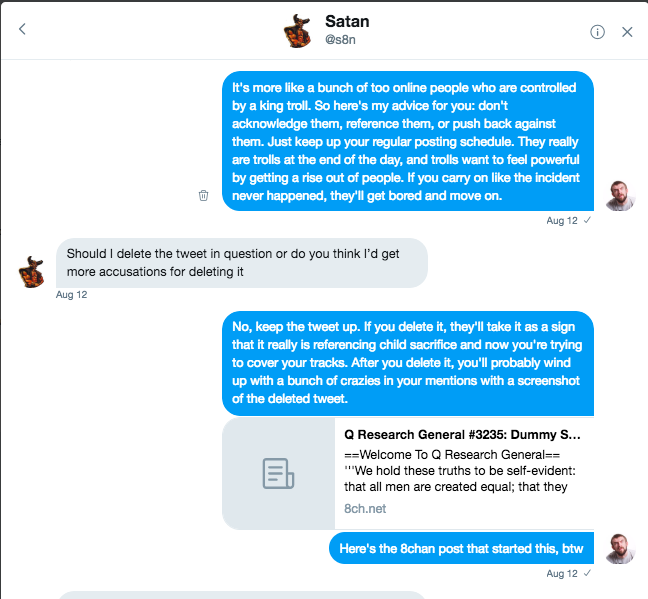Click the @s8n username handle
This screenshot has width=648, height=599.
340,40
